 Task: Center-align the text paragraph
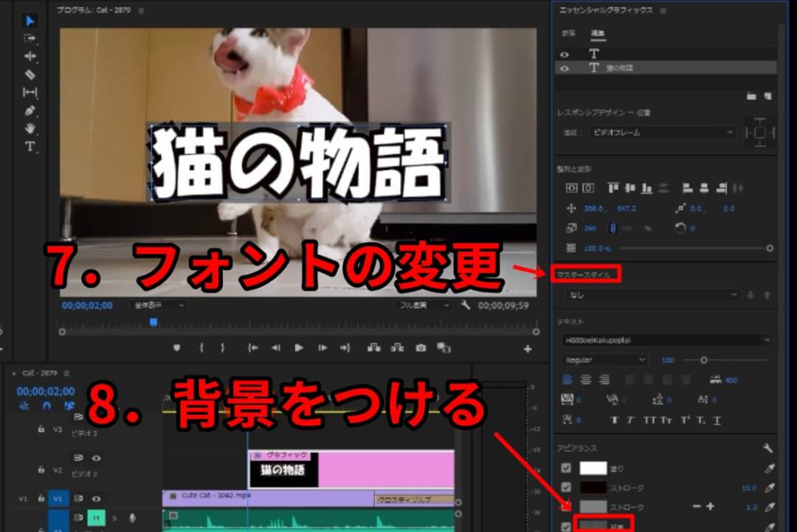click(x=586, y=379)
